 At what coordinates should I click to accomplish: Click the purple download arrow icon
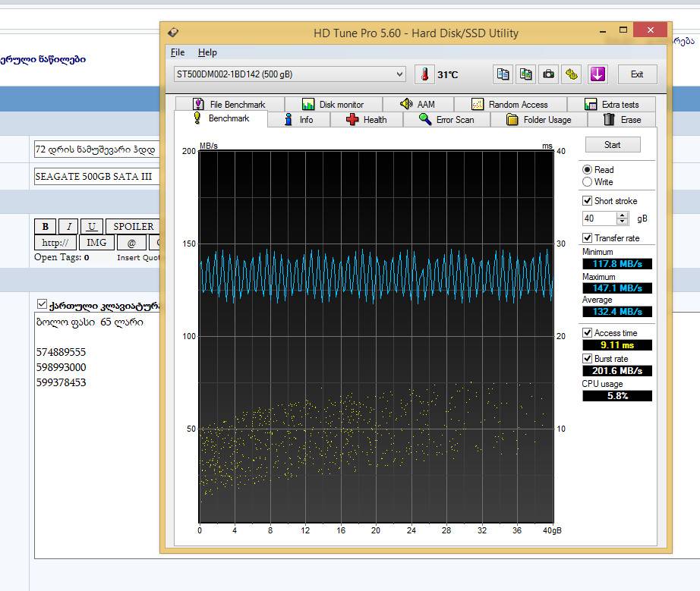pyautogui.click(x=598, y=74)
